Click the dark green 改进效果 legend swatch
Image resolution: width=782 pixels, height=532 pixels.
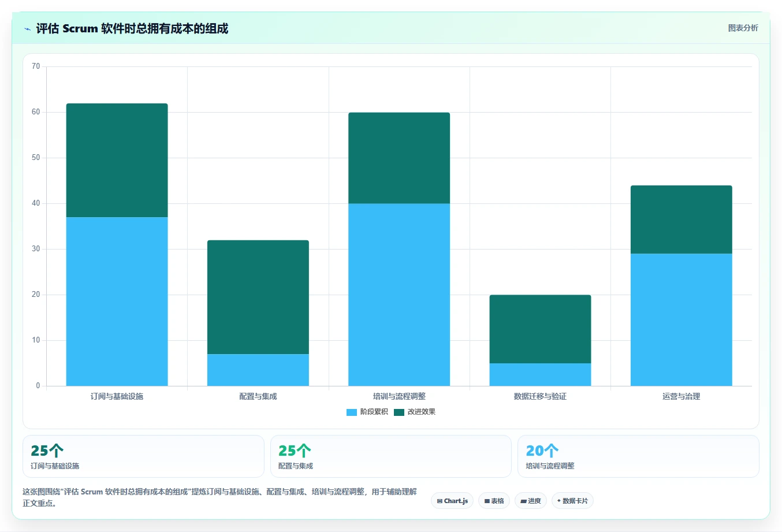(399, 412)
